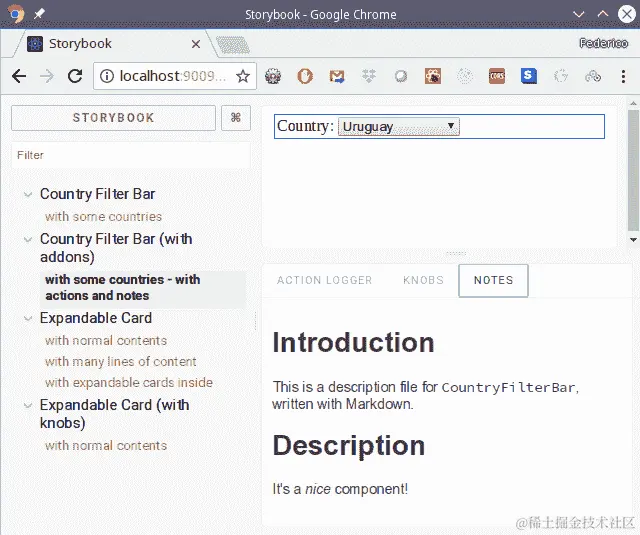Click the preview vertical scrollbar thumb
The image size is (640, 535).
click(633, 171)
